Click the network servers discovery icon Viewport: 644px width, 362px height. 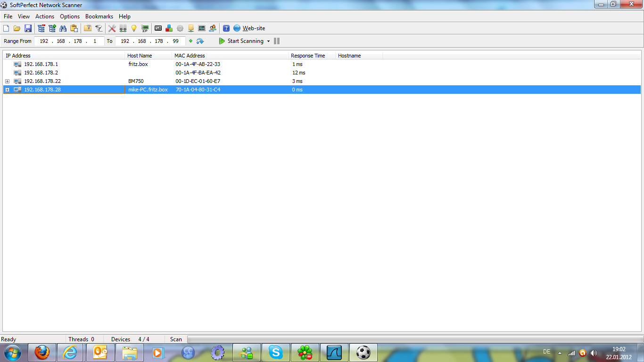pyautogui.click(x=123, y=28)
